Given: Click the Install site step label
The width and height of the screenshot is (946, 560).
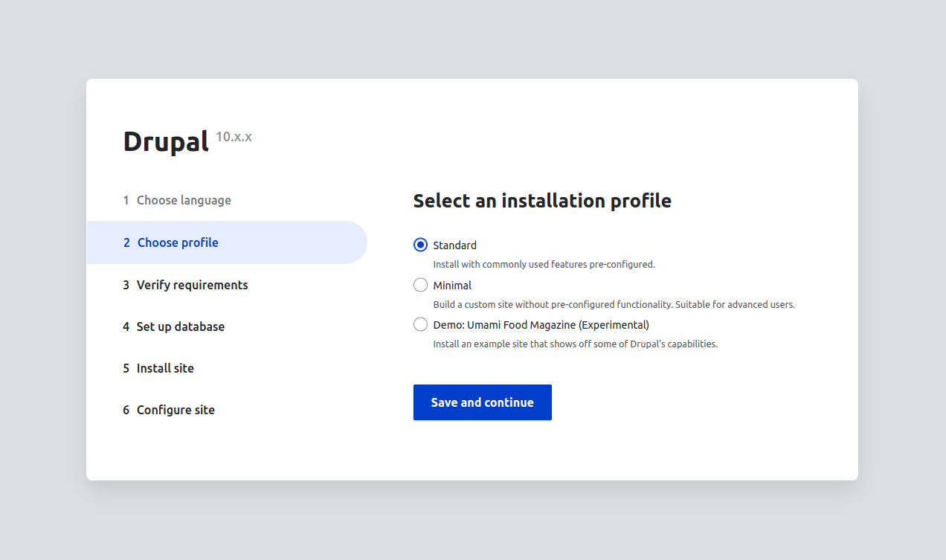Looking at the screenshot, I should click(x=165, y=368).
